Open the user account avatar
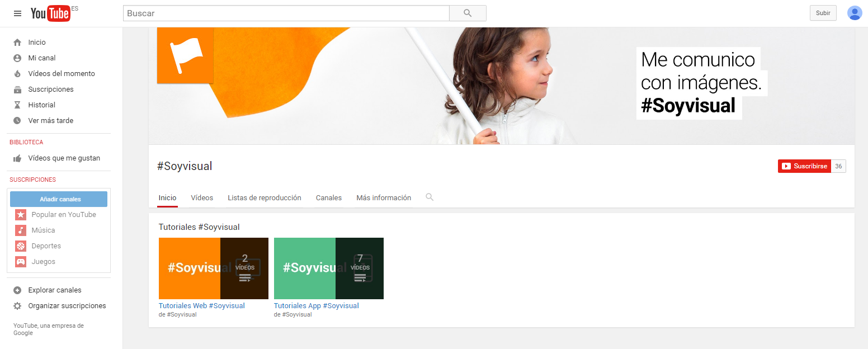Viewport: 868px width, 349px height. [x=855, y=13]
